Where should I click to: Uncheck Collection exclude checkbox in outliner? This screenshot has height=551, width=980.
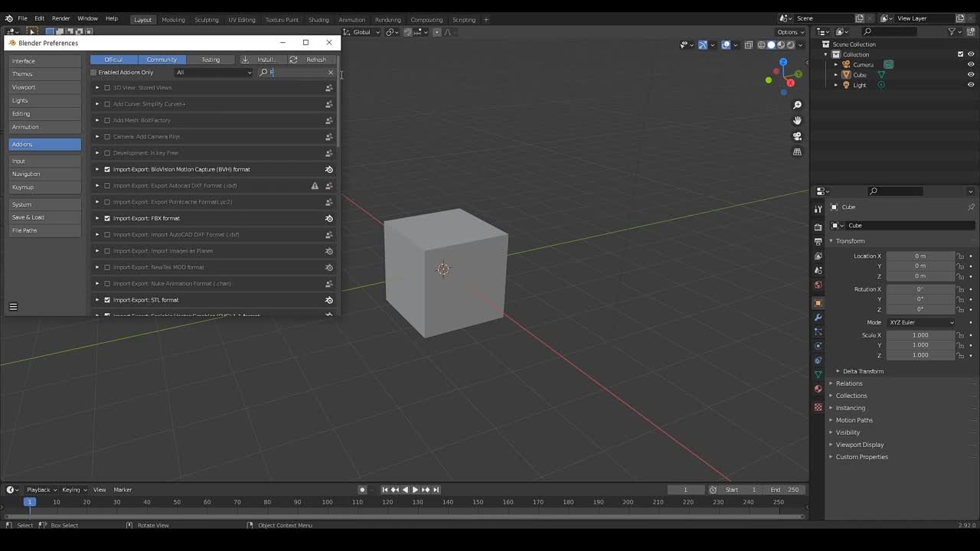coord(960,54)
